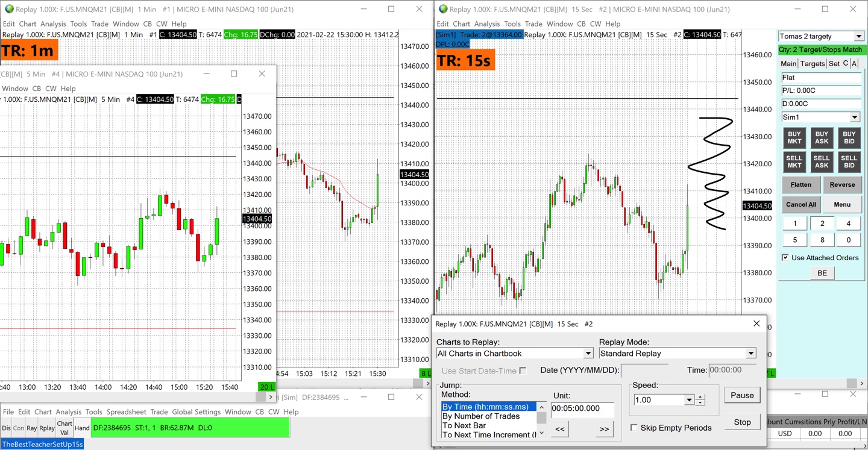This screenshot has width=868, height=450.
Task: Click the P/L: 0.00C field in the trade window
Action: [821, 90]
